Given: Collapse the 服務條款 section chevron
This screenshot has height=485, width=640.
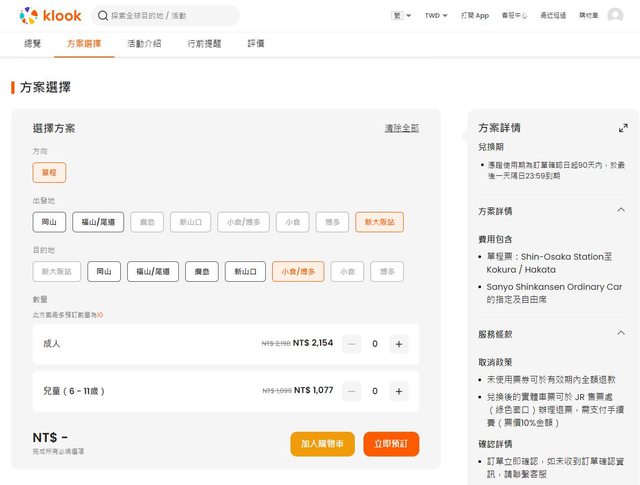Looking at the screenshot, I should (x=621, y=333).
